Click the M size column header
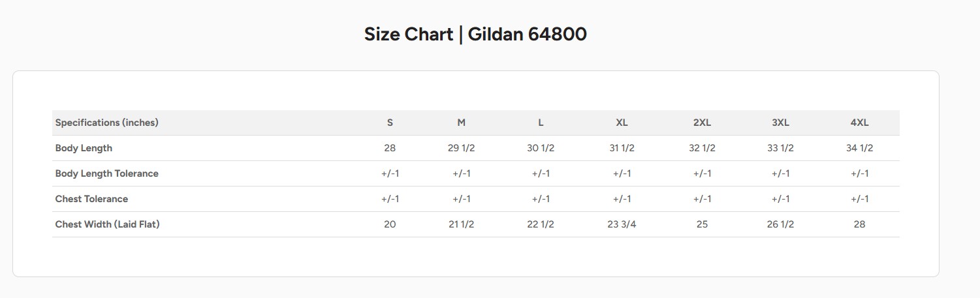 [462, 123]
